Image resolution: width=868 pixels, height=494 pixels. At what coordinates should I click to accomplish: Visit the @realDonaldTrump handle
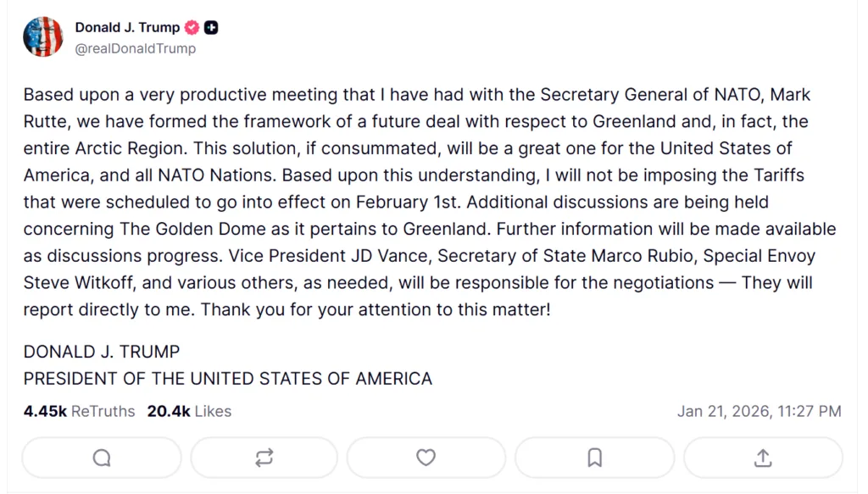(x=136, y=48)
